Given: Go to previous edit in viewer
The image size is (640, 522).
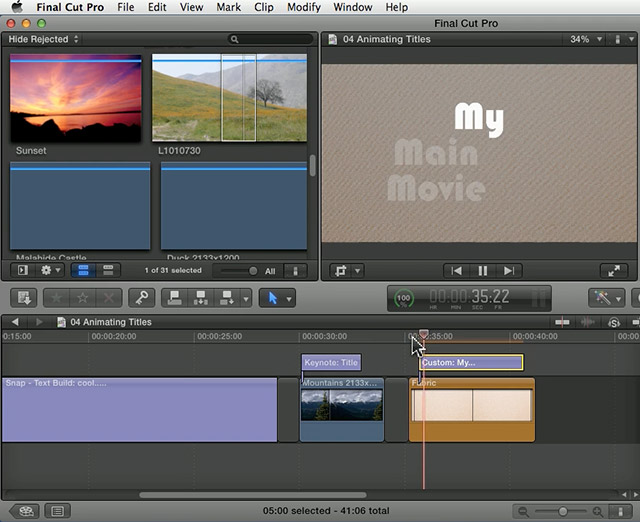Looking at the screenshot, I should (x=456, y=271).
